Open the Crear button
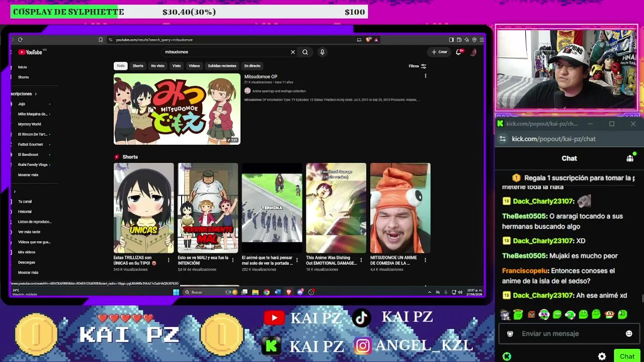644x362 pixels. click(x=439, y=52)
